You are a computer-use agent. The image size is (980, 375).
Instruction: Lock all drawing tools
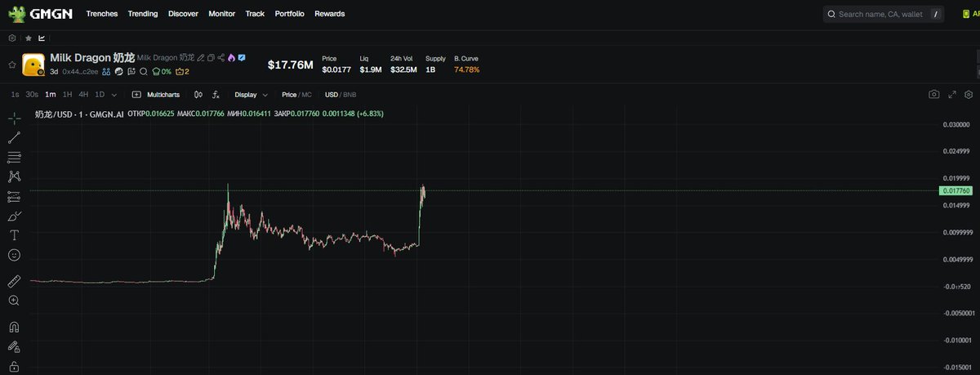(14, 367)
